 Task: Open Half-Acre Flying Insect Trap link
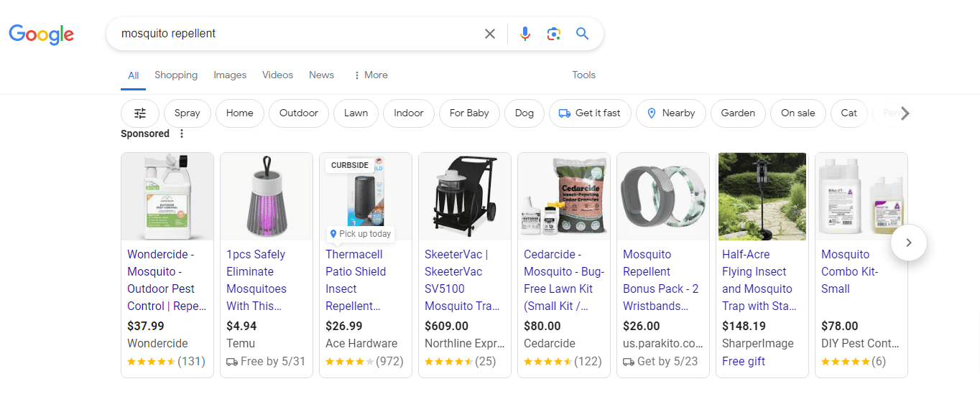[759, 280]
